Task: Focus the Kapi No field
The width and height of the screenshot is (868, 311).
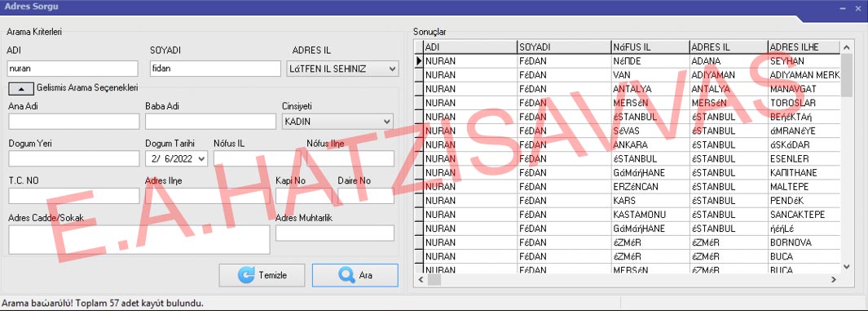Action: (x=304, y=196)
